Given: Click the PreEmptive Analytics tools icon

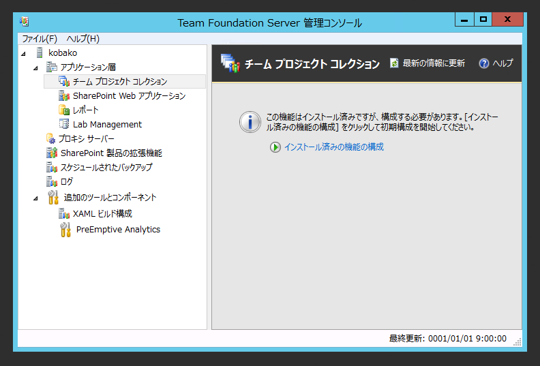Looking at the screenshot, I should click(x=65, y=230).
